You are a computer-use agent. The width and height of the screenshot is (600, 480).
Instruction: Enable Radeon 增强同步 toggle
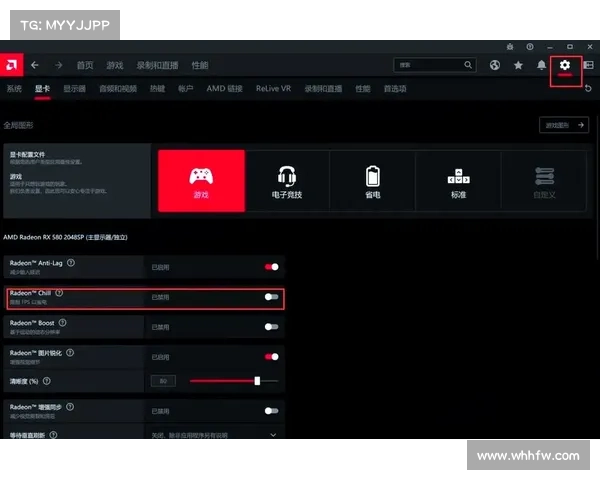(x=271, y=411)
